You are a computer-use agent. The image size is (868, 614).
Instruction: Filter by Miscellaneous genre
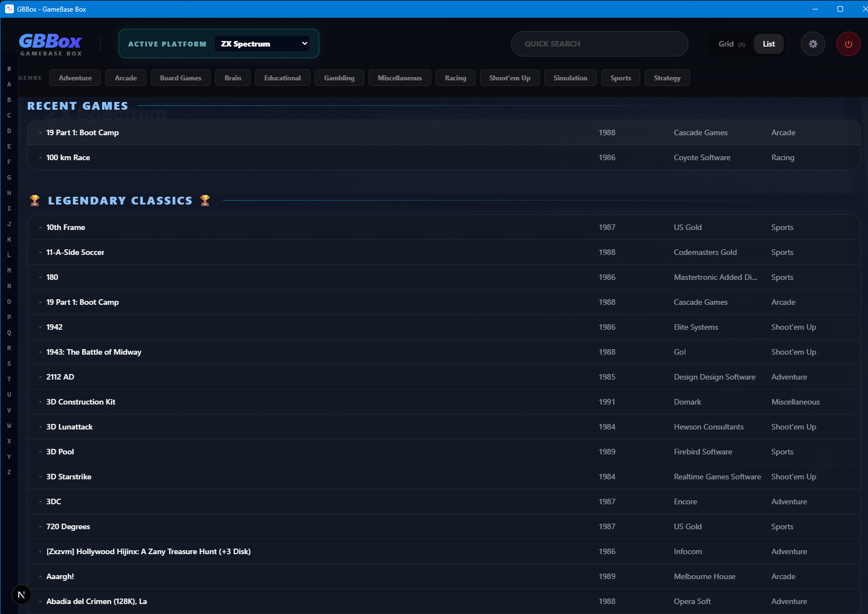pyautogui.click(x=400, y=78)
